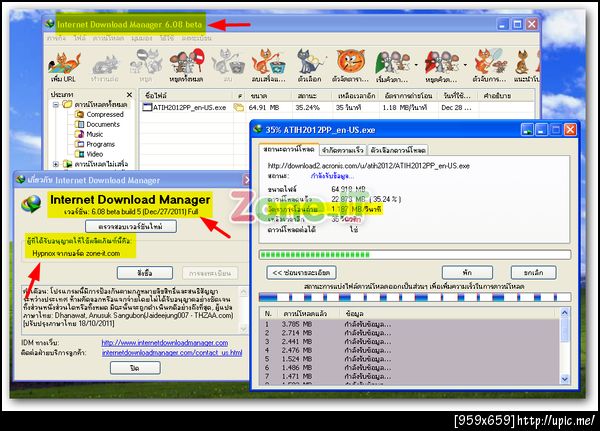Click the Close button at About dialog bottom
600x431 pixels.
coord(135,368)
